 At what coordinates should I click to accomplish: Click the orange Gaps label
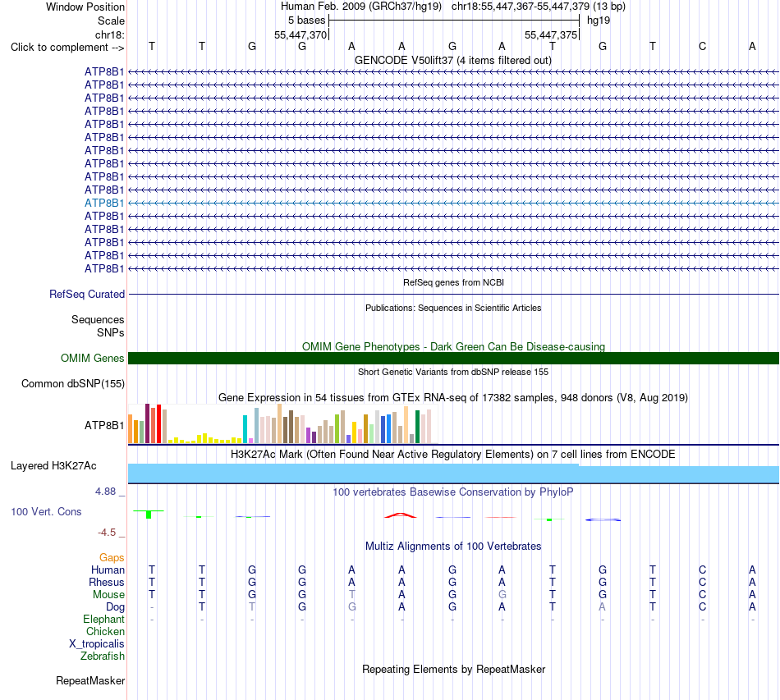[112, 558]
